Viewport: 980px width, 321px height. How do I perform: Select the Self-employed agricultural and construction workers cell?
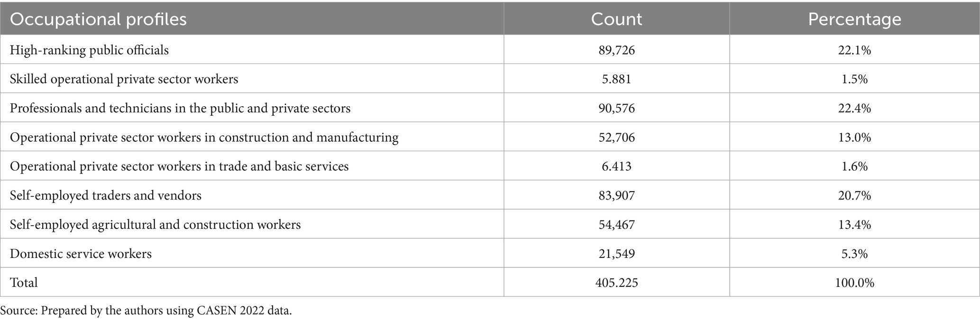tap(155, 224)
